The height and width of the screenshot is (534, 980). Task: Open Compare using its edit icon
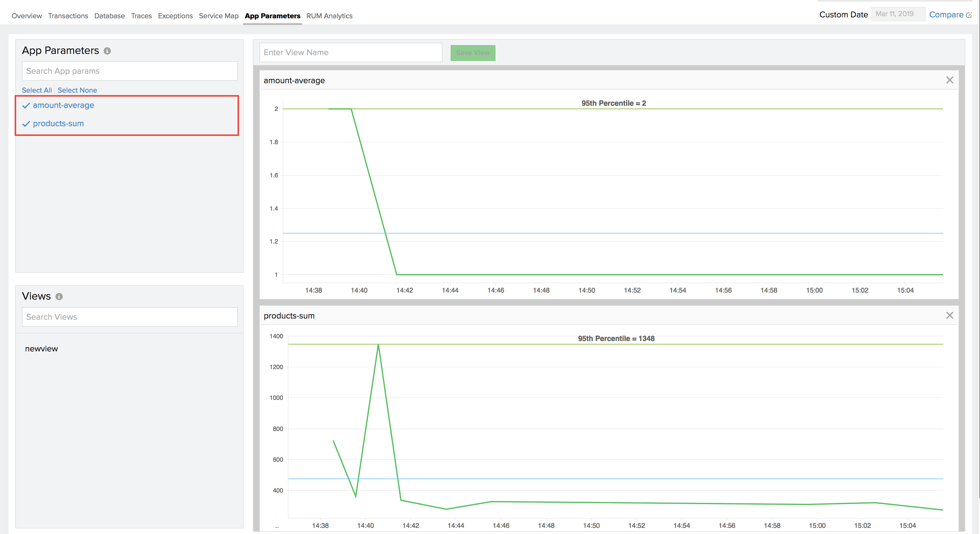pos(970,14)
